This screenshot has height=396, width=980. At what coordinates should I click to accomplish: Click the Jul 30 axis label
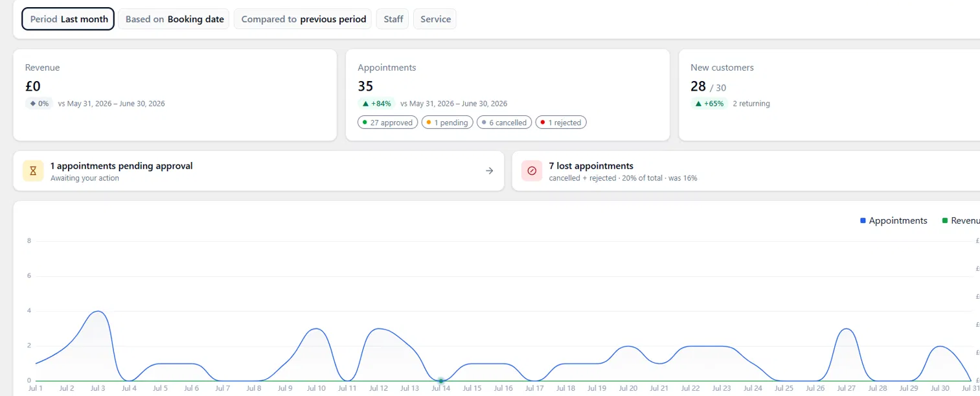940,389
